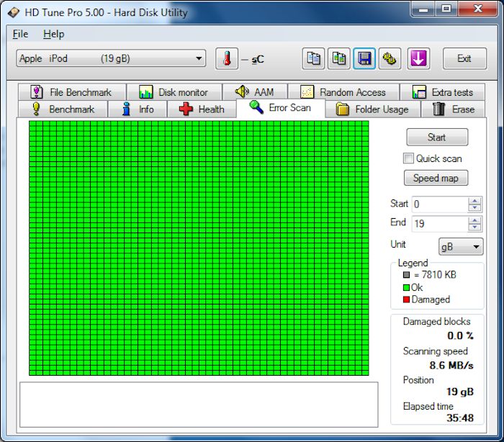
Task: Click the Exit button
Action: pos(464,58)
